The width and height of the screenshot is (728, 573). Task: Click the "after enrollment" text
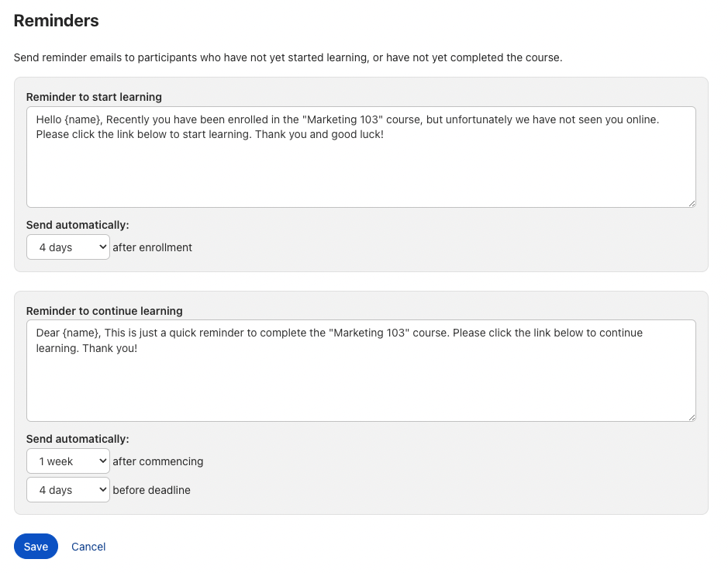click(x=152, y=248)
